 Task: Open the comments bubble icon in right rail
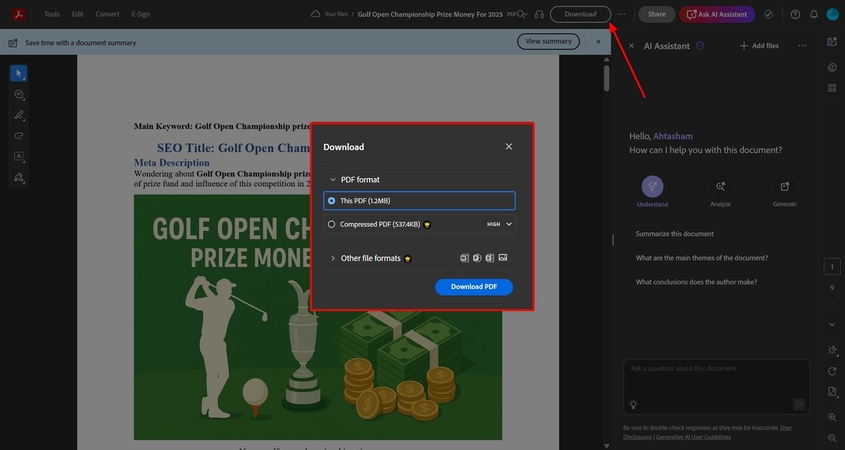[832, 67]
